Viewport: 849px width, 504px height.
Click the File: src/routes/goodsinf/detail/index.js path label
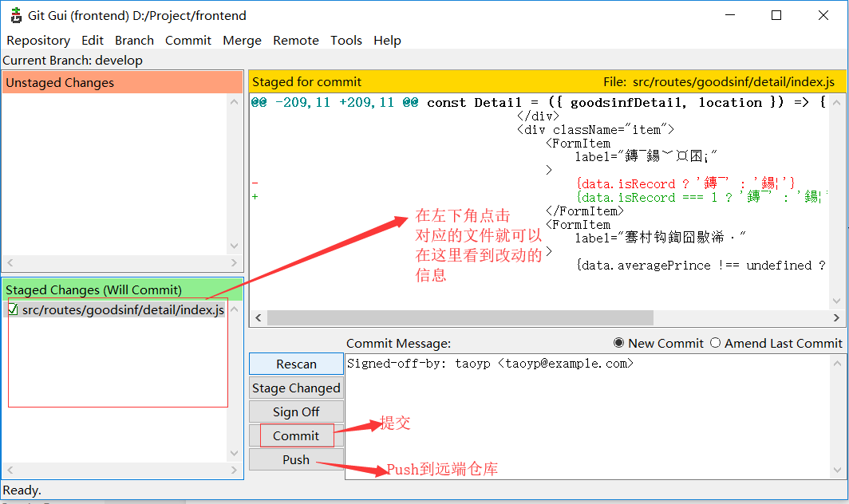[719, 82]
